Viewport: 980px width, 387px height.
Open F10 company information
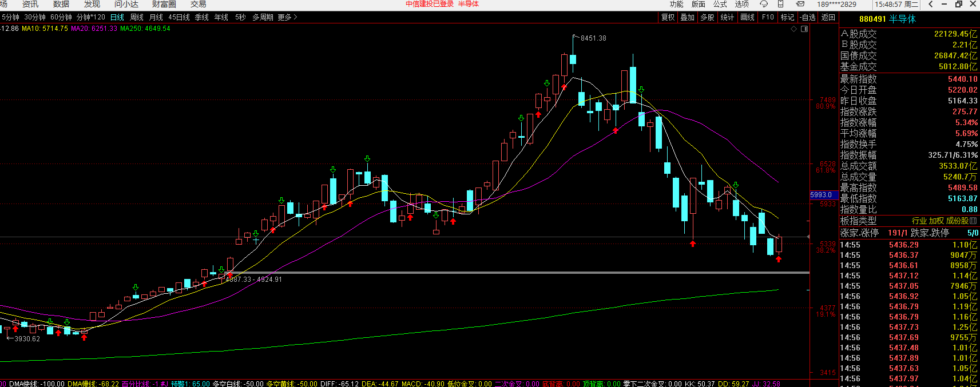pos(768,17)
